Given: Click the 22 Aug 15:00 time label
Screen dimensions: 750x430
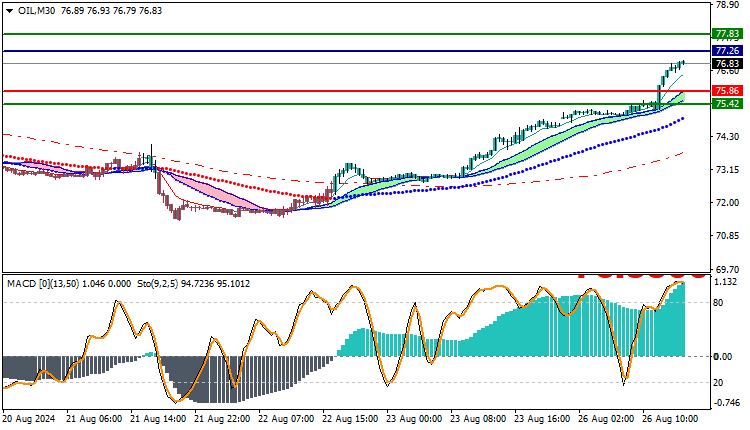Looking at the screenshot, I should tap(350, 419).
